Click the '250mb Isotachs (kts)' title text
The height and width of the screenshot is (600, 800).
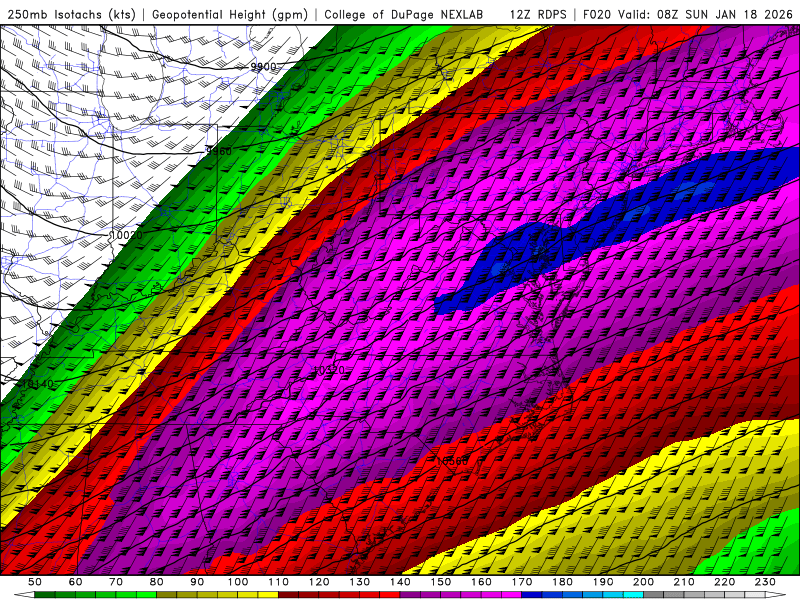71,14
